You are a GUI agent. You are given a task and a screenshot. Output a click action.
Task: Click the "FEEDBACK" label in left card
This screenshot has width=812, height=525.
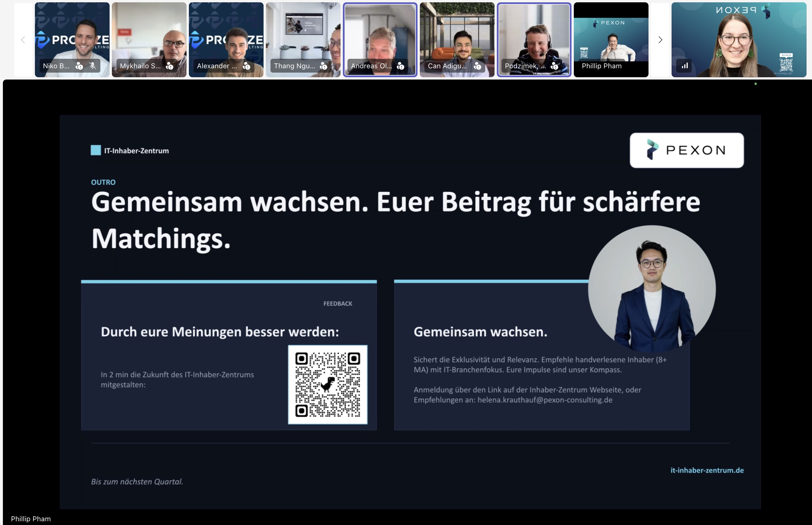338,303
